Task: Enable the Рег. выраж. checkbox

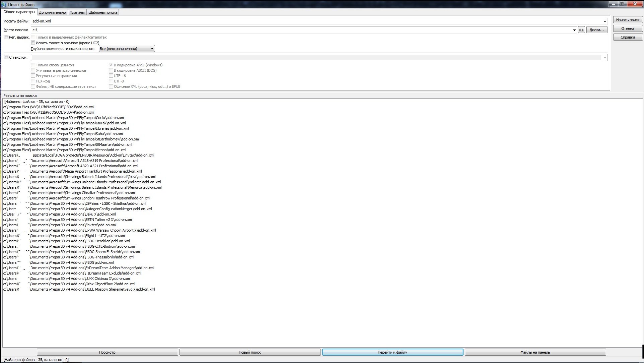Action: pyautogui.click(x=6, y=37)
